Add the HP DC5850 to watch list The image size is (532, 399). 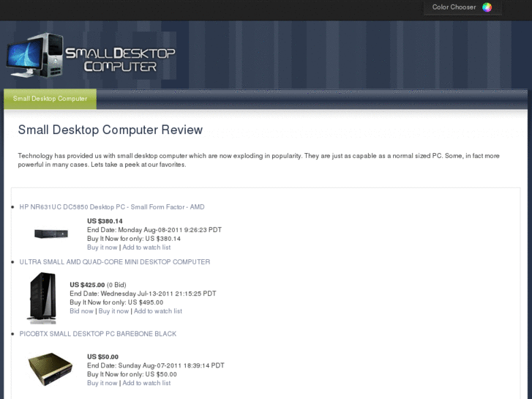click(x=146, y=247)
